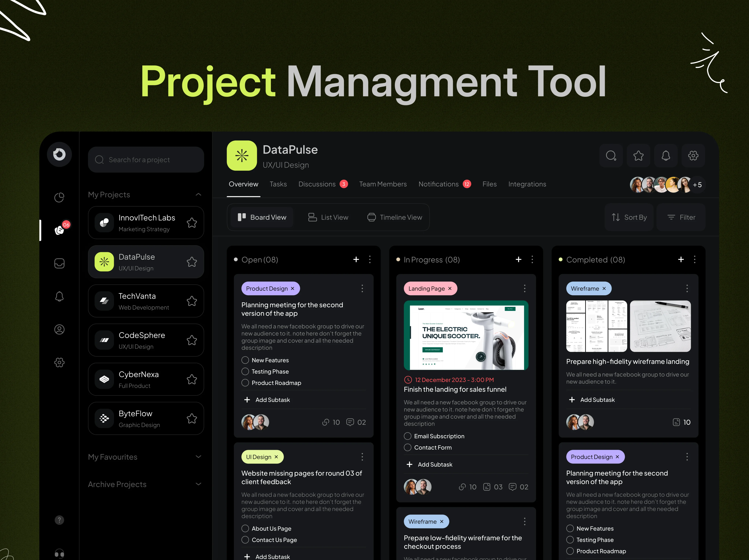Open the Sort By dropdown
749x560 pixels.
629,217
